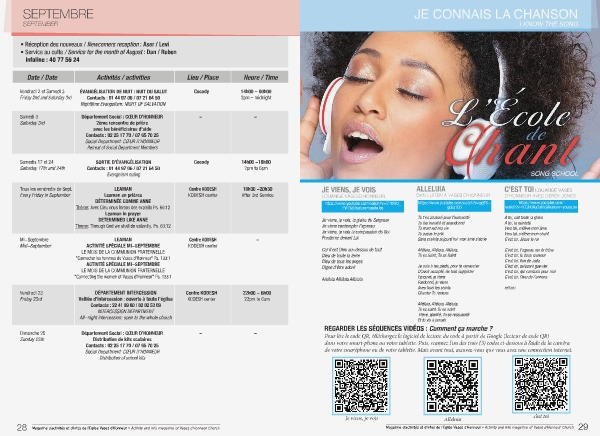
Task: Click the Lieu / Place column header
Action: (x=202, y=76)
